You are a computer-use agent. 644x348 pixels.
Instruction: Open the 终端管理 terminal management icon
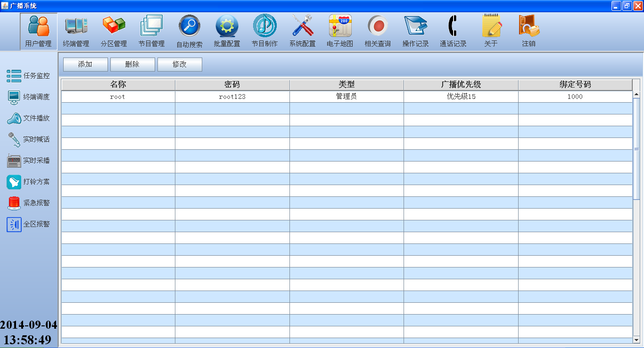coord(76,31)
